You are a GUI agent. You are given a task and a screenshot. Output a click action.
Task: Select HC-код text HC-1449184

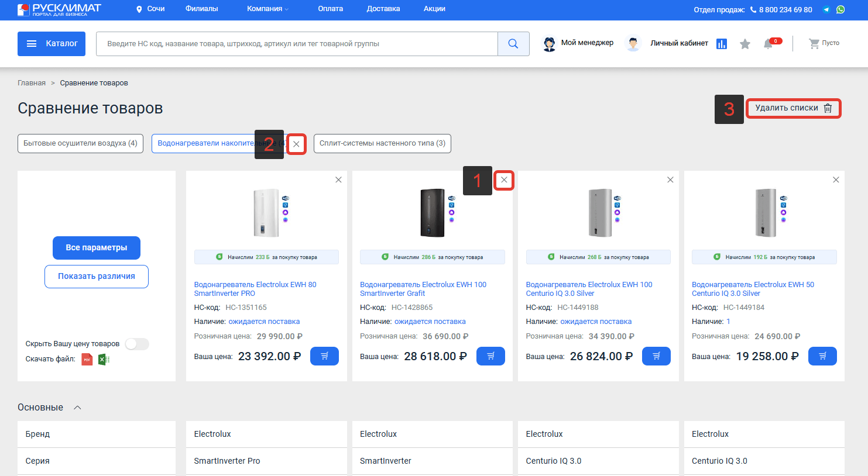pyautogui.click(x=744, y=308)
